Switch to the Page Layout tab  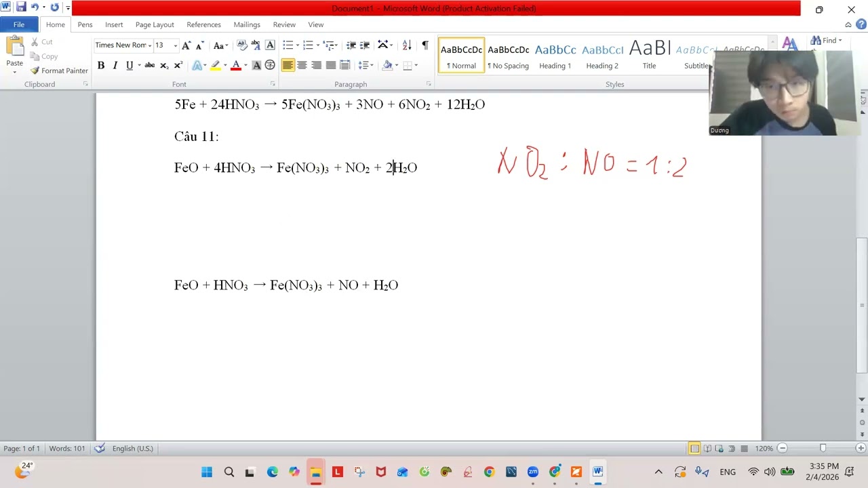point(155,24)
